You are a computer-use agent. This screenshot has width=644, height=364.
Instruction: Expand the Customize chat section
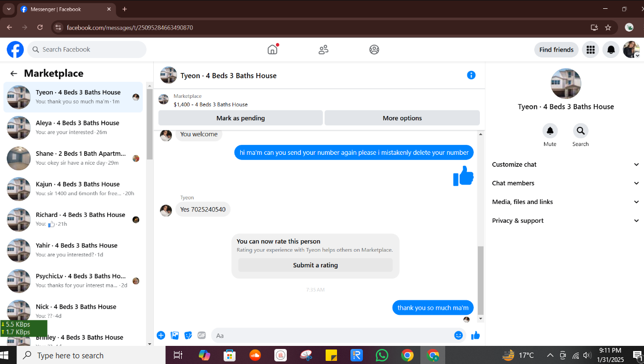(566, 165)
